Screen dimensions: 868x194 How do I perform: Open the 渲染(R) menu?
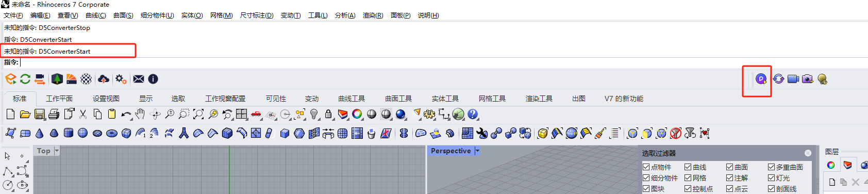(x=373, y=15)
